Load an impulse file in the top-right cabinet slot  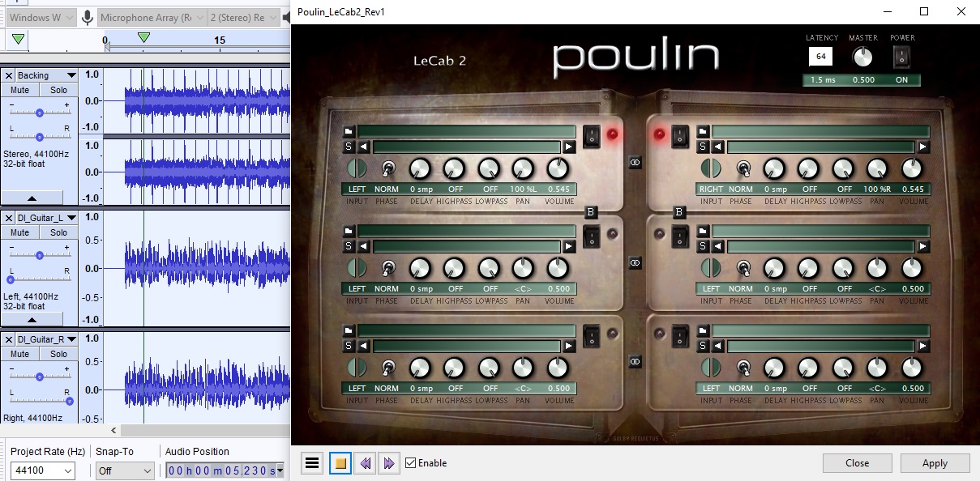[x=703, y=132]
